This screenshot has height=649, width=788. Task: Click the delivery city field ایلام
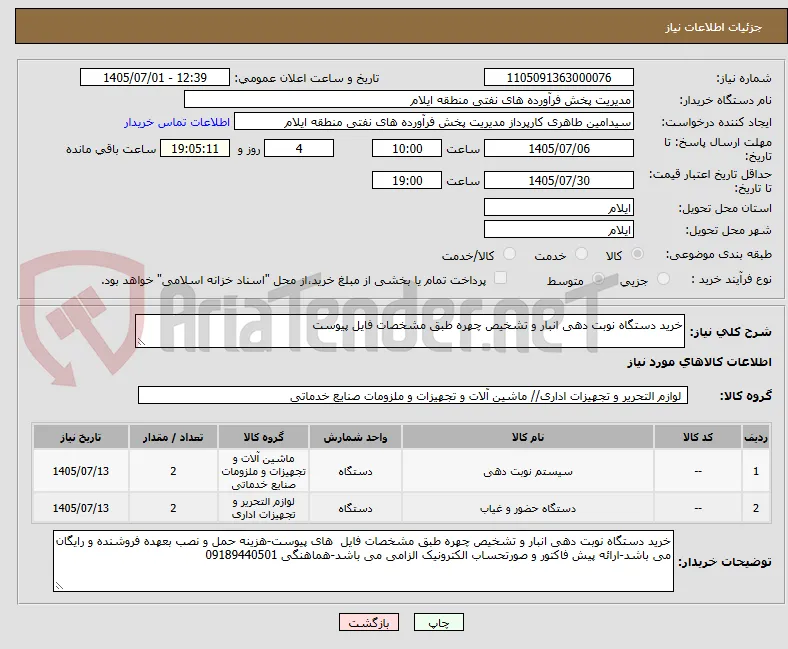[558, 229]
